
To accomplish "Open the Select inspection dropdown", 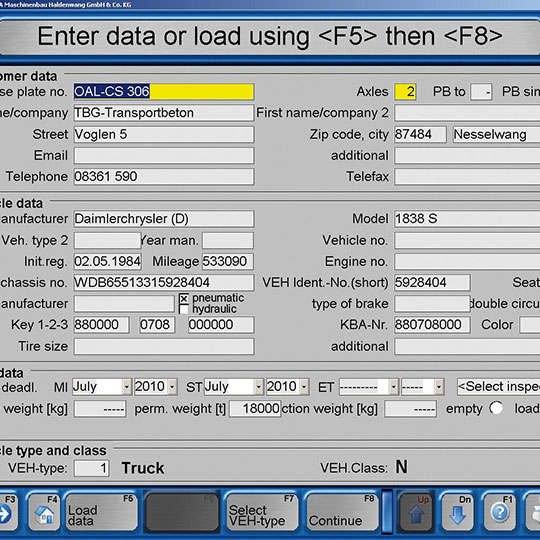I will click(498, 387).
